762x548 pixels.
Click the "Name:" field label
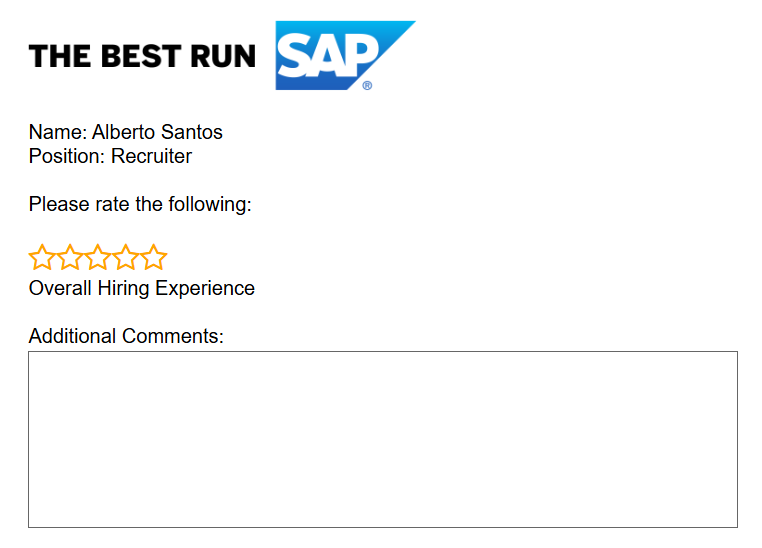tap(58, 132)
